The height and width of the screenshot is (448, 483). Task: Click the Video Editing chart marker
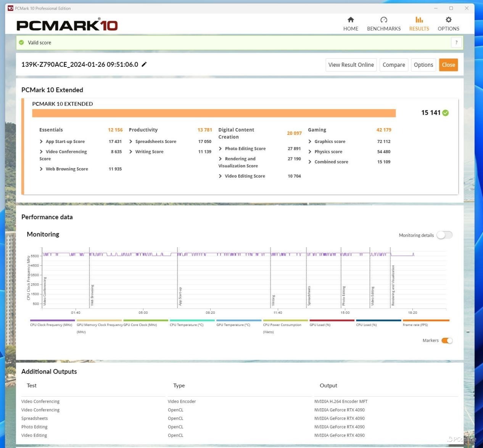tap(372, 296)
